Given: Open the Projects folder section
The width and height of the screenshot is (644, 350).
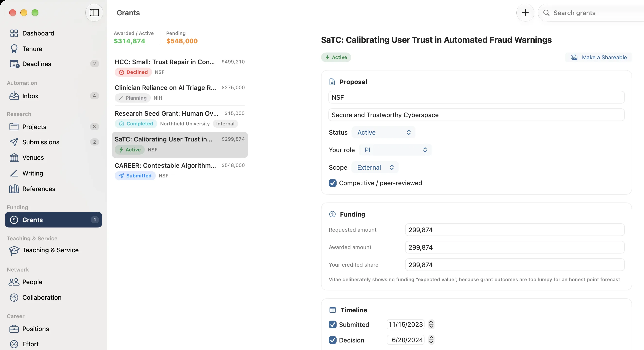Looking at the screenshot, I should click(x=53, y=127).
